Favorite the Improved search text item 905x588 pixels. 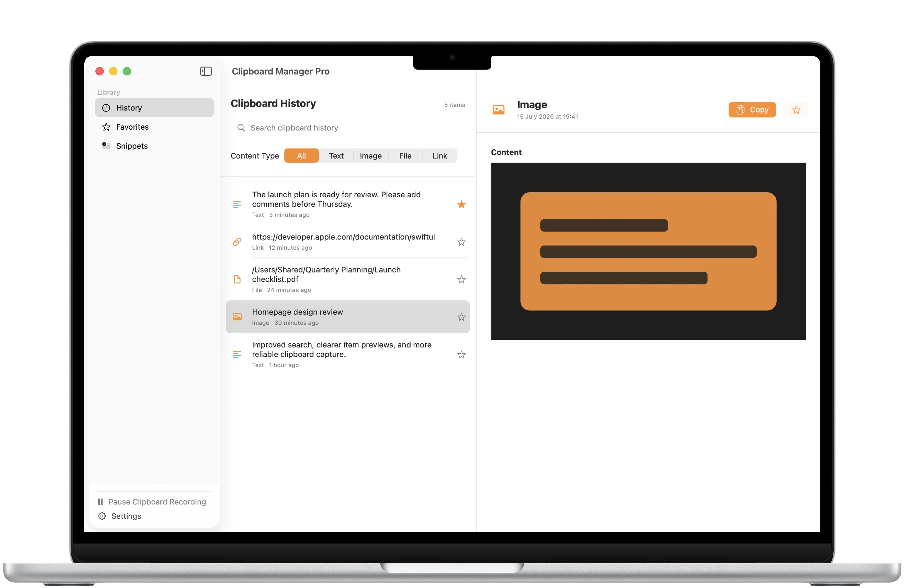(461, 355)
